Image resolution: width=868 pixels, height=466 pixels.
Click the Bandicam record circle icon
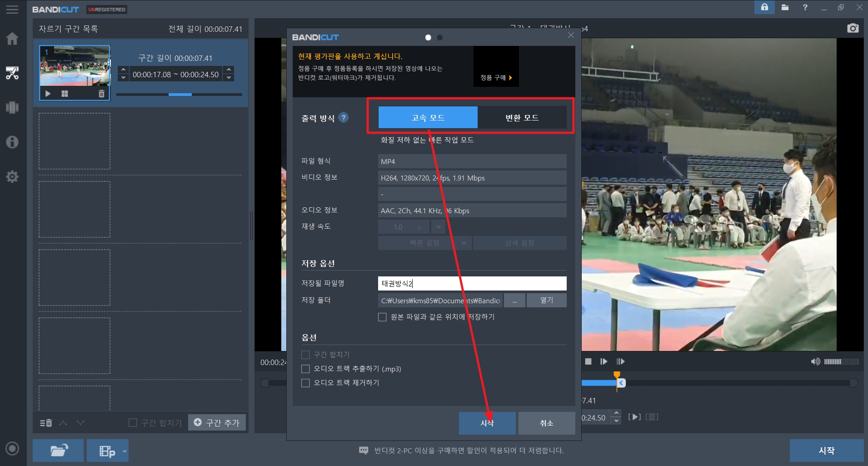(x=12, y=449)
